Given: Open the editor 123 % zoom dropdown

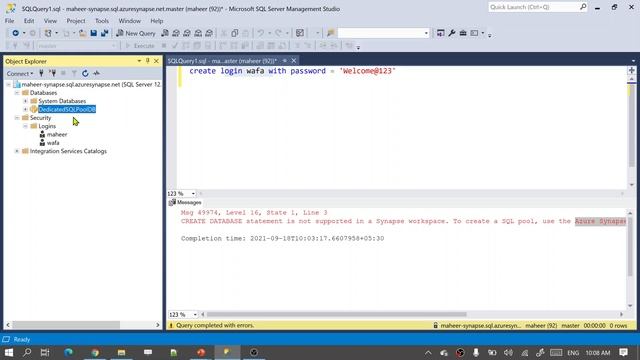Looking at the screenshot, I should (193, 193).
